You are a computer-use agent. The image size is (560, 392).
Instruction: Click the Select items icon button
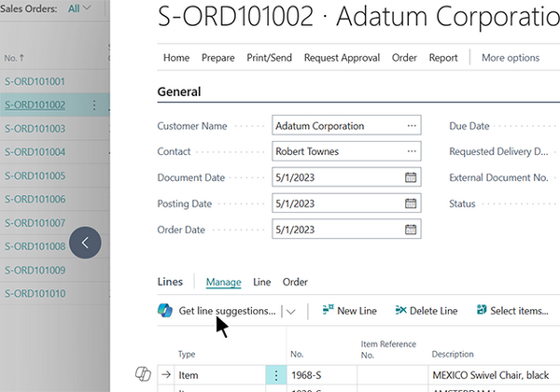tap(481, 311)
